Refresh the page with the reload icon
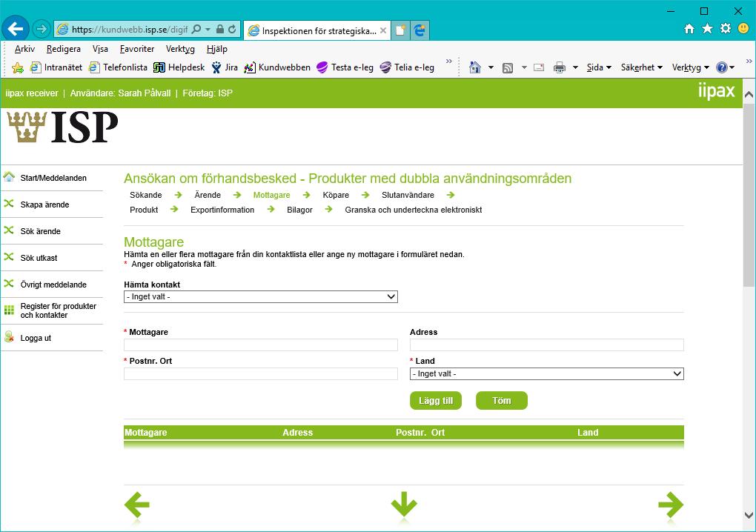The width and height of the screenshot is (756, 532). 233,30
